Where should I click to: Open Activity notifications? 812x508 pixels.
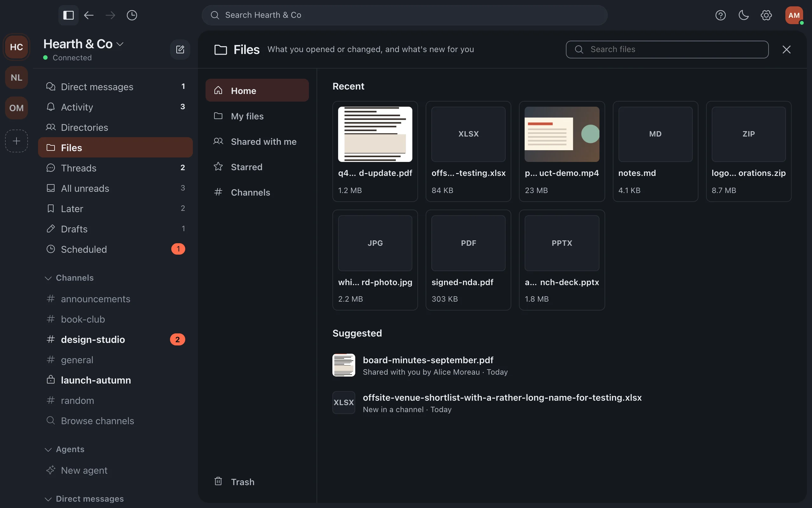[x=115, y=107]
